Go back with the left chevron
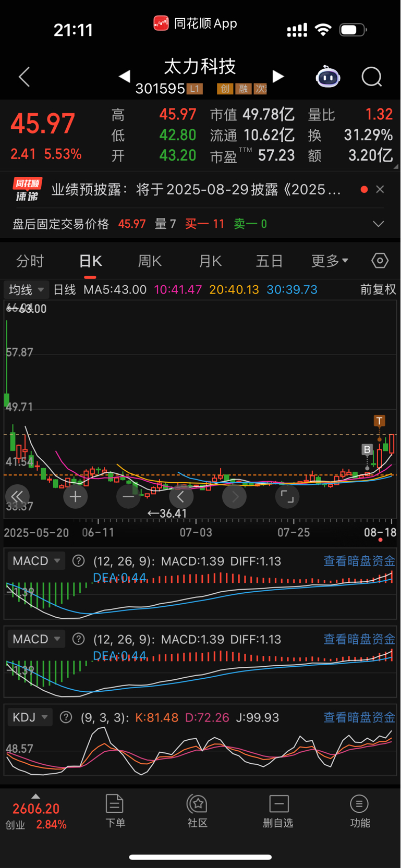Screen dimensions: 401x868 24,77
